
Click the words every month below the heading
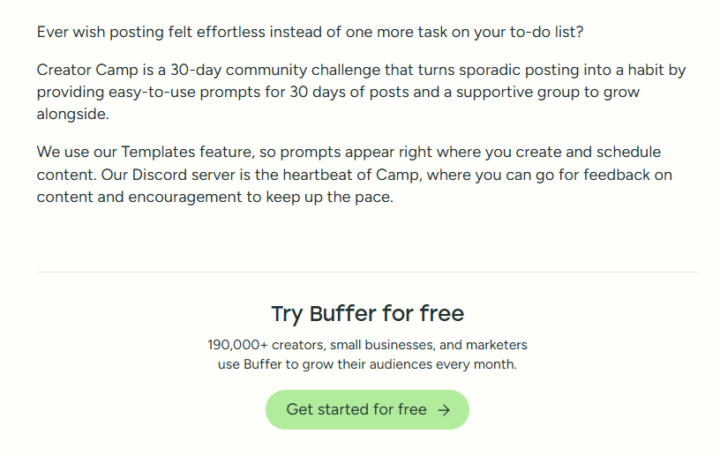click(x=484, y=364)
